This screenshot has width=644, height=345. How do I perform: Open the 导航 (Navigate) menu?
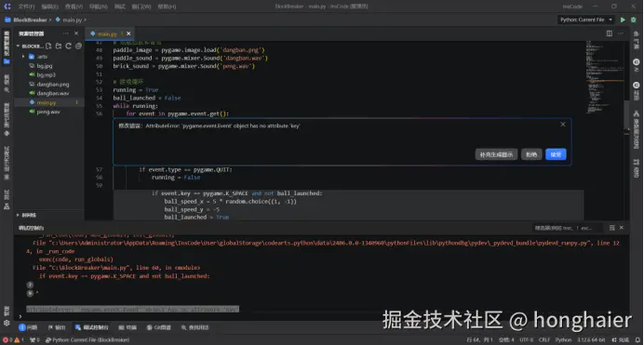(x=98, y=7)
